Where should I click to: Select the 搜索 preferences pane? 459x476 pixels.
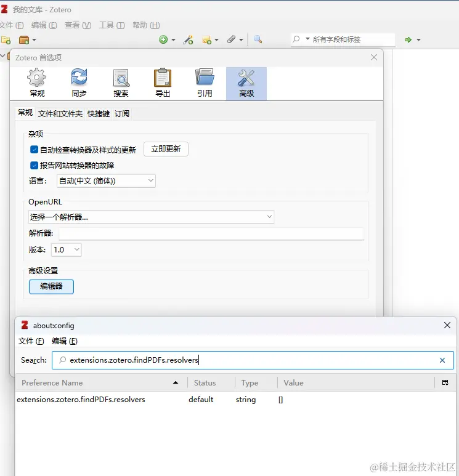click(x=121, y=83)
